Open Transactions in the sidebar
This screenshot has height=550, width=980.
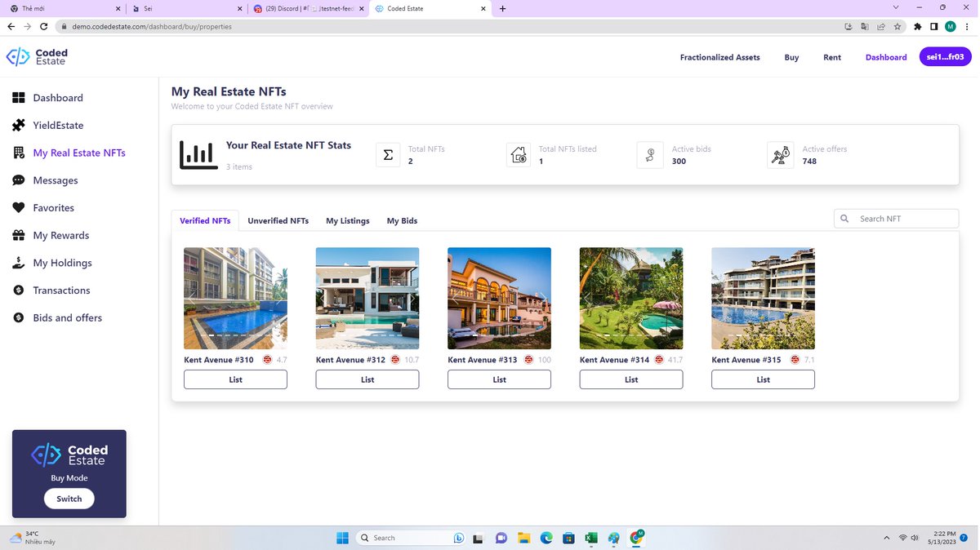point(51,291)
